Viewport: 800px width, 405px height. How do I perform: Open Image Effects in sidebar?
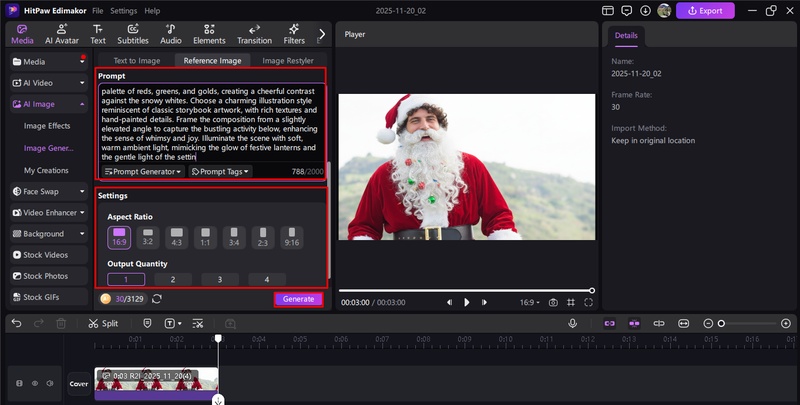(47, 126)
